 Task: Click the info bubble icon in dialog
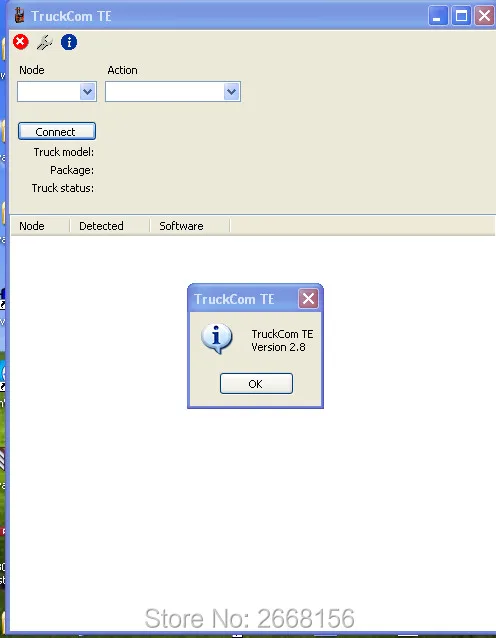pos(216,339)
